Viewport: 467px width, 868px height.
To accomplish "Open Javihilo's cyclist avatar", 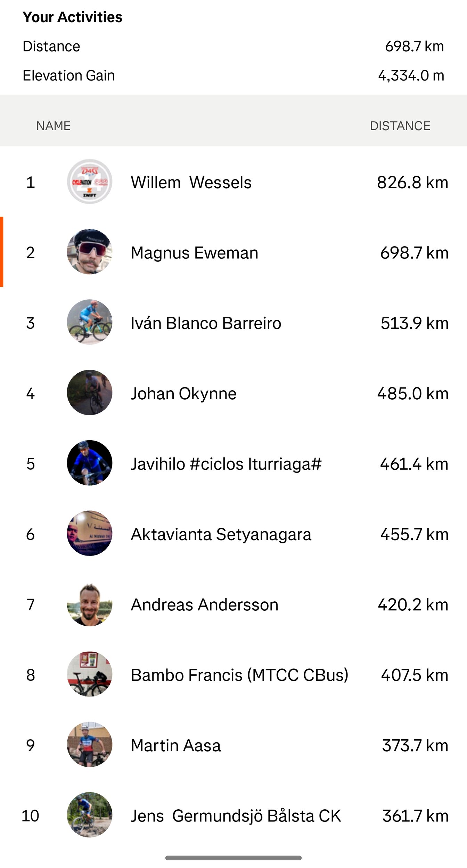I will click(x=90, y=463).
